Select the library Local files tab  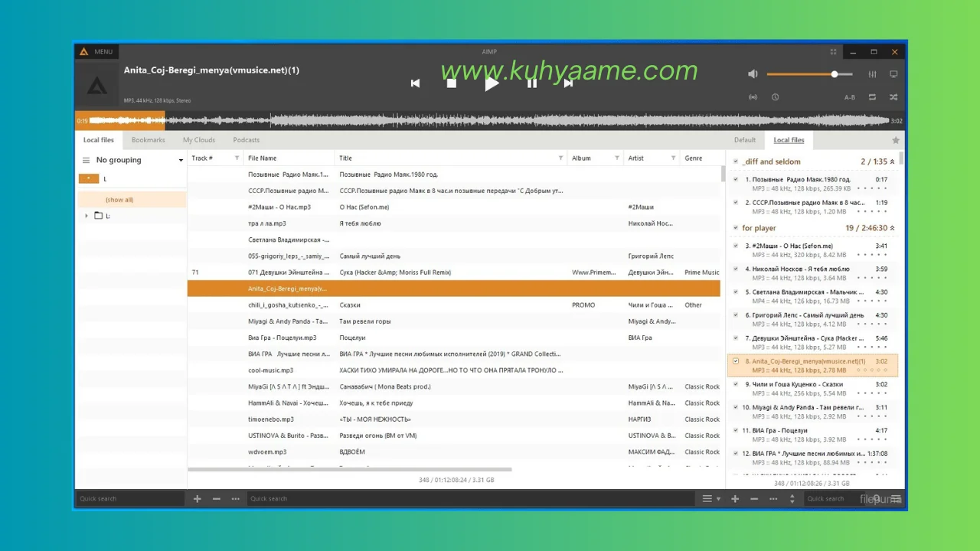pos(98,140)
